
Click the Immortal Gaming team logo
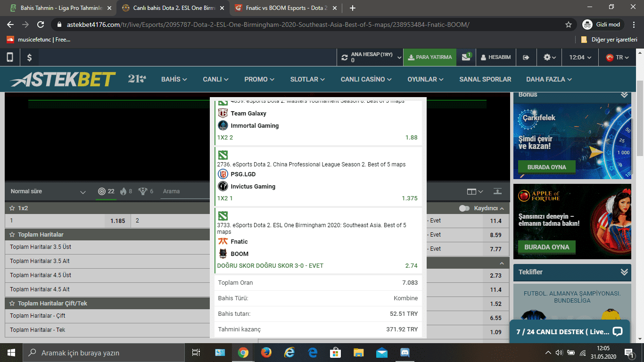pos(223,125)
